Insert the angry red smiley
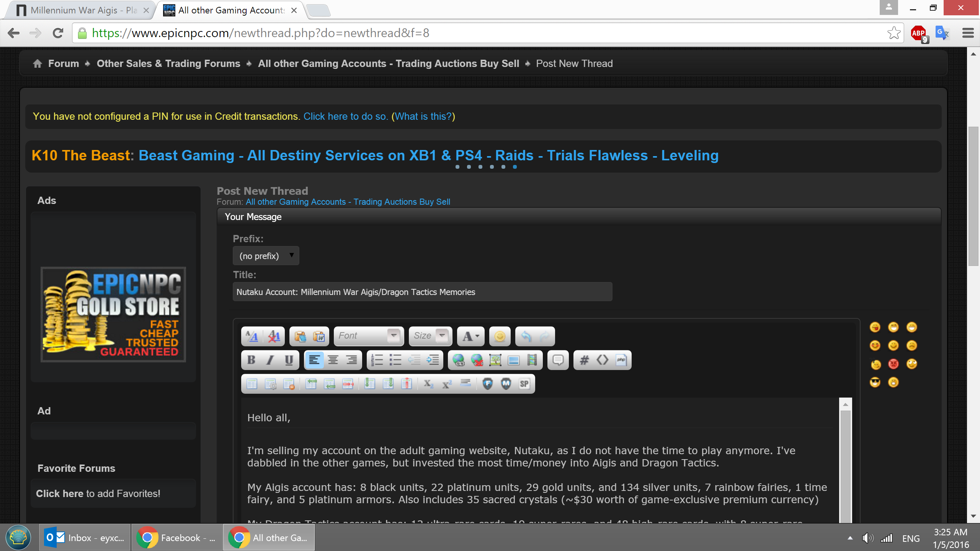Image resolution: width=980 pixels, height=551 pixels. 893,364
